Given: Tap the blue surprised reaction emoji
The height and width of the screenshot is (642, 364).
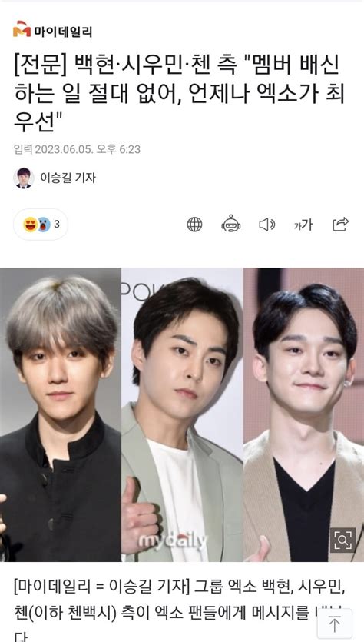Looking at the screenshot, I should (44, 225).
